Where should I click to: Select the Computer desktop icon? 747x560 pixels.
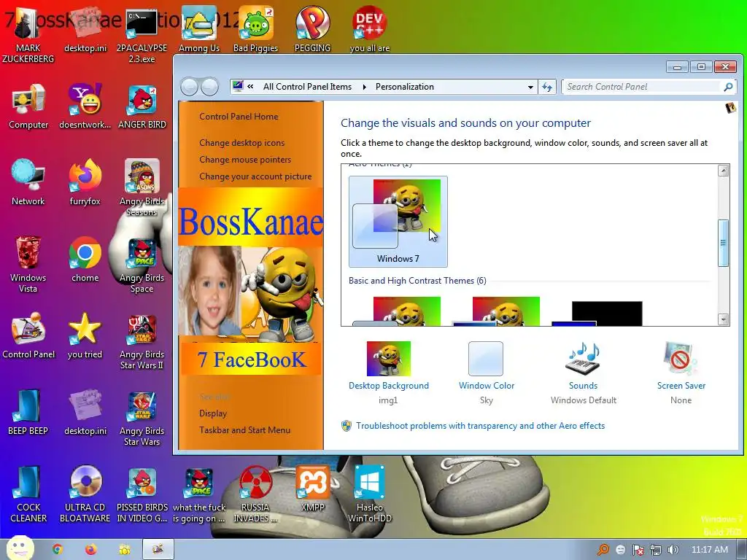click(x=28, y=106)
